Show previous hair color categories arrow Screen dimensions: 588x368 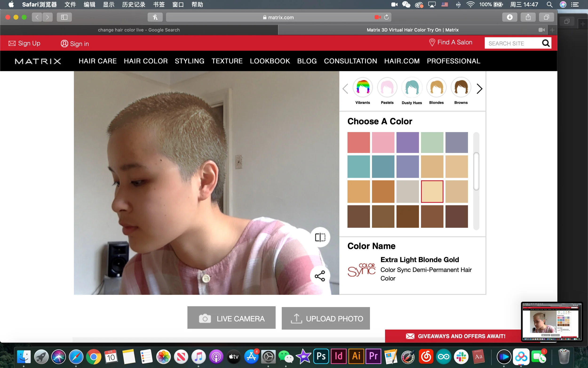tap(345, 89)
